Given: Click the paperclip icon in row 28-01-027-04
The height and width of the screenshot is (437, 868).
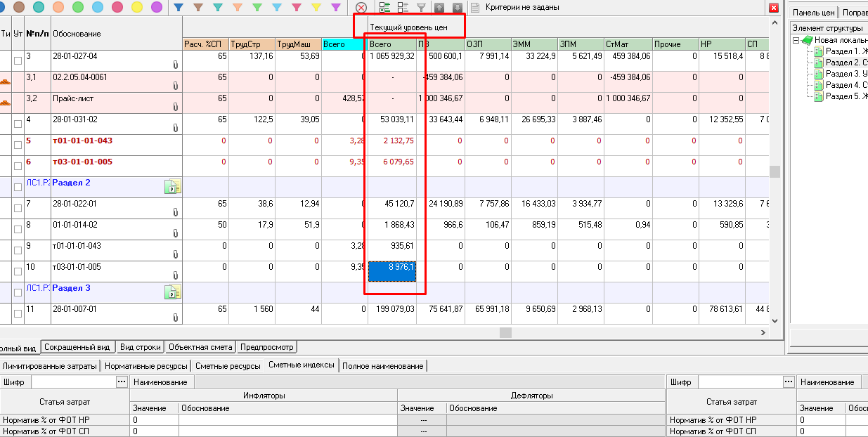Looking at the screenshot, I should click(176, 65).
